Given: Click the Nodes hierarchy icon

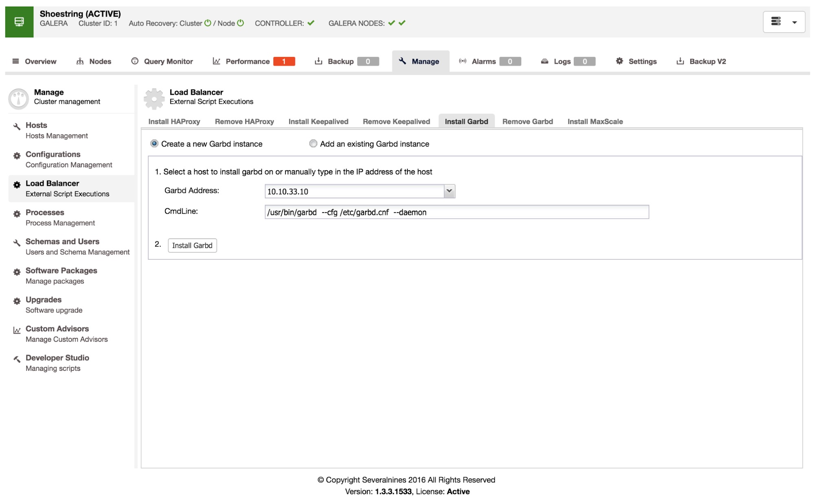Looking at the screenshot, I should click(80, 61).
